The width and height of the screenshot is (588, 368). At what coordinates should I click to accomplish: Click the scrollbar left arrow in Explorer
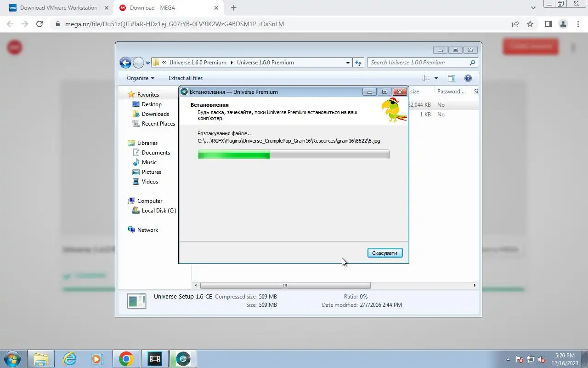pyautogui.click(x=196, y=285)
